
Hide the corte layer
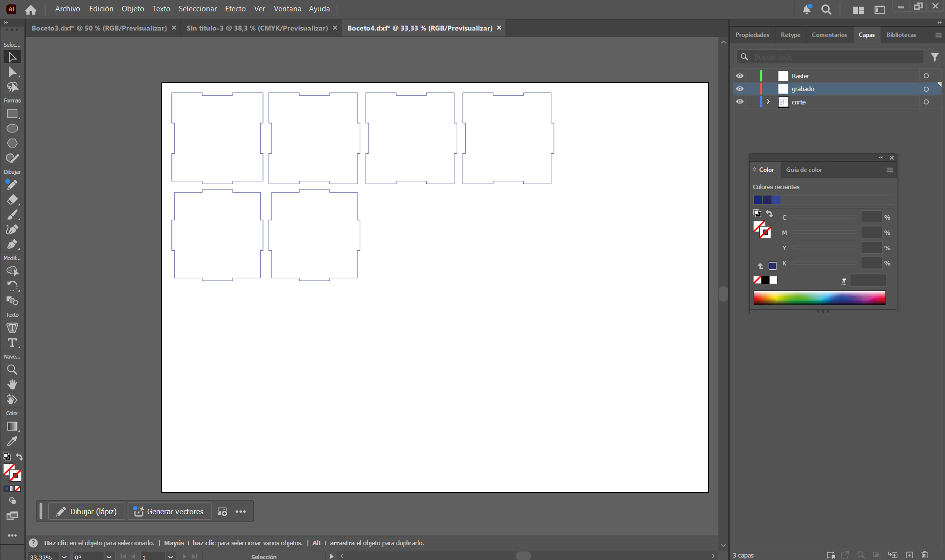[x=740, y=101]
